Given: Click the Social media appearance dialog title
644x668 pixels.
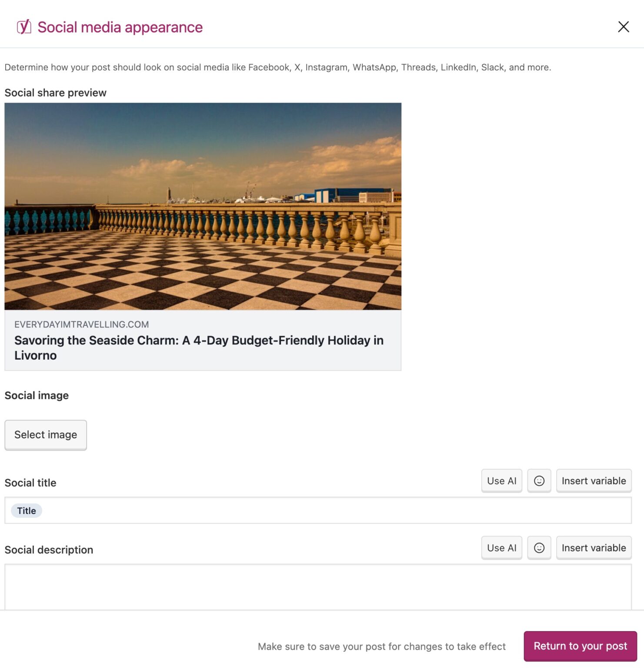Looking at the screenshot, I should click(x=120, y=27).
